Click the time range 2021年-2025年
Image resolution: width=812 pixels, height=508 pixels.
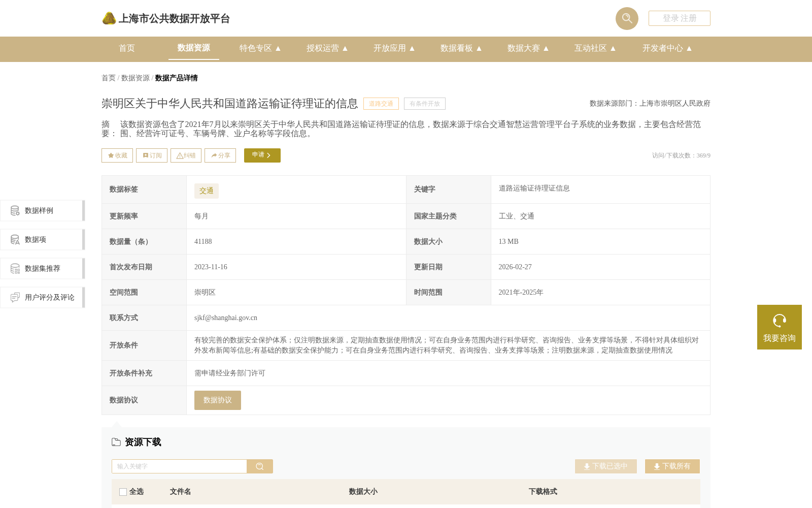[x=521, y=293]
